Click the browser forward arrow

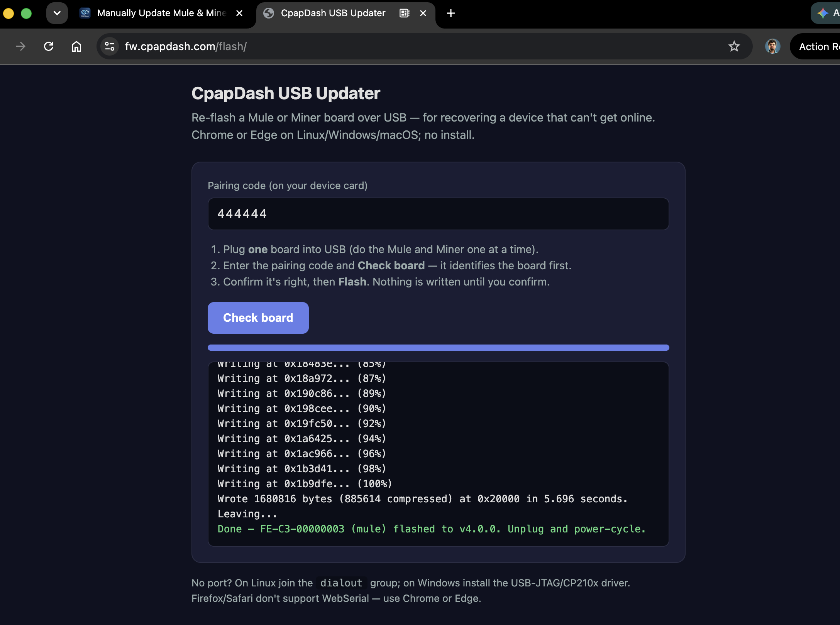21,47
